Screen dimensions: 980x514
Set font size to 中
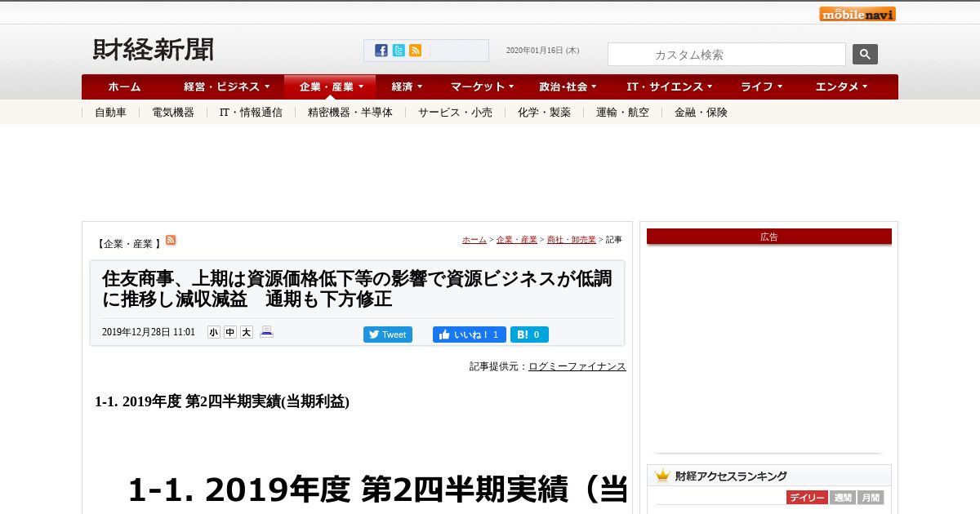click(230, 332)
